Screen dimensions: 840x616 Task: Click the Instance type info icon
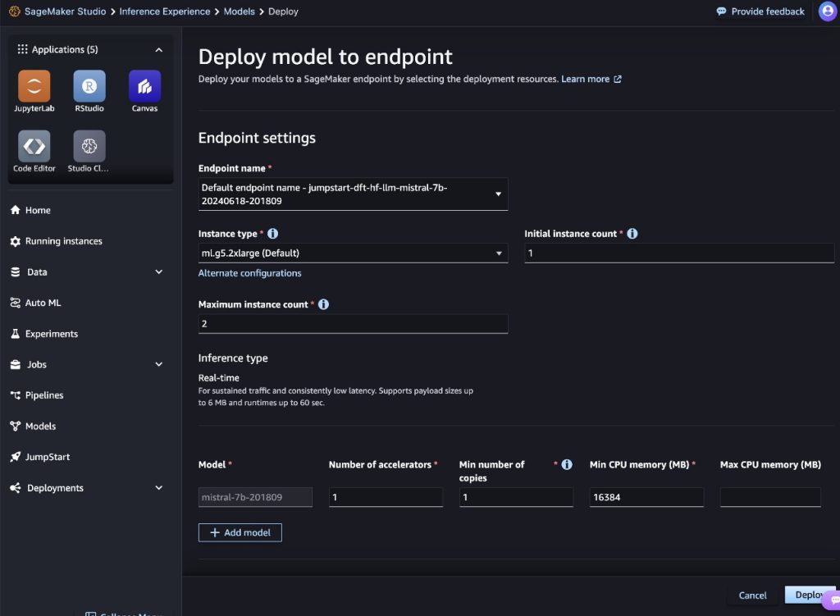272,234
